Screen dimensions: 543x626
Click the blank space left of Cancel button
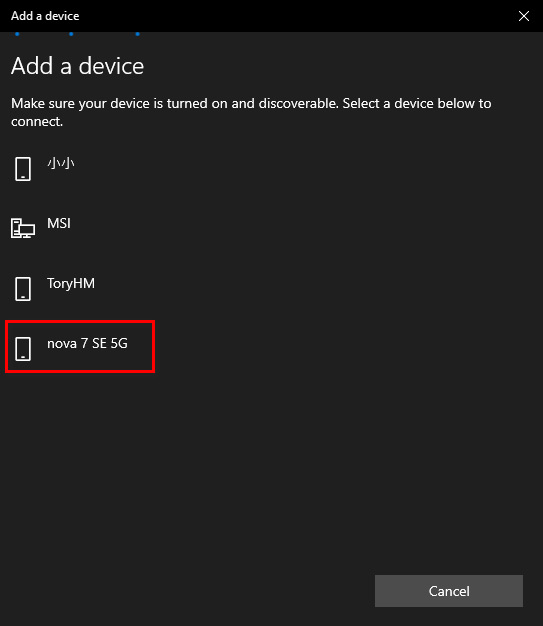tap(188, 591)
